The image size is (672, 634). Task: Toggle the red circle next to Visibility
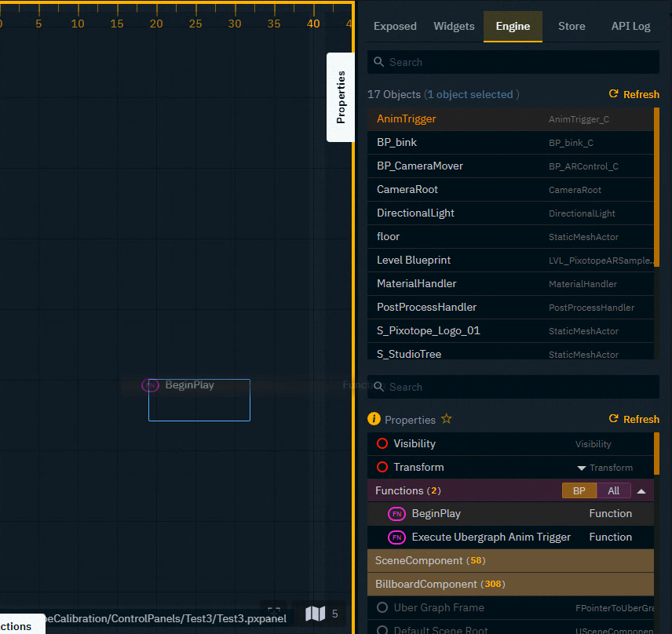[382, 443]
